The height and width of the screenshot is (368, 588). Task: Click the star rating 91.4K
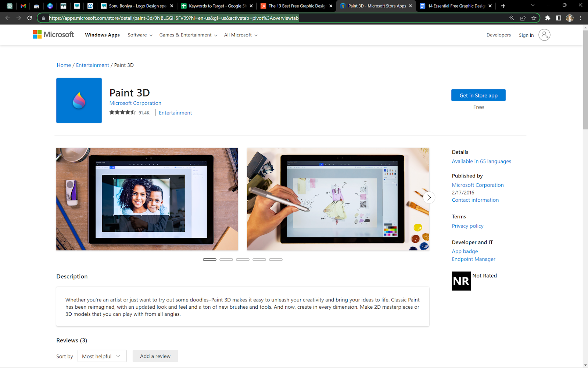[129, 113]
